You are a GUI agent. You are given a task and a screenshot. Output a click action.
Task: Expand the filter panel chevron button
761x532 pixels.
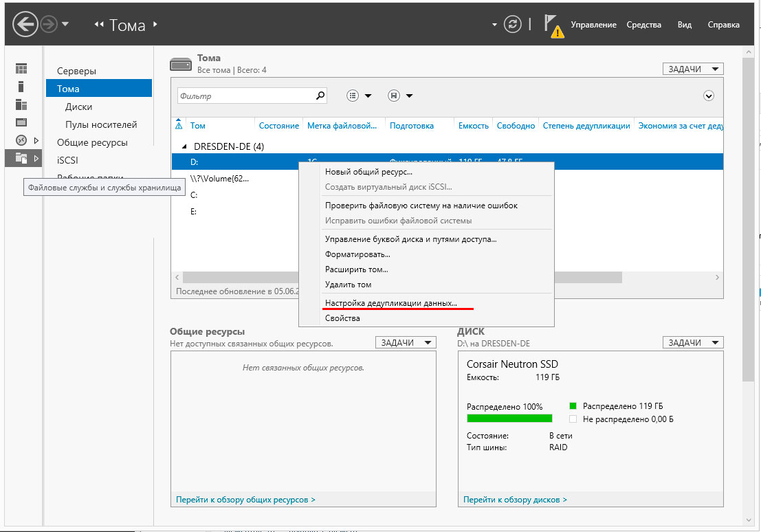pos(709,96)
